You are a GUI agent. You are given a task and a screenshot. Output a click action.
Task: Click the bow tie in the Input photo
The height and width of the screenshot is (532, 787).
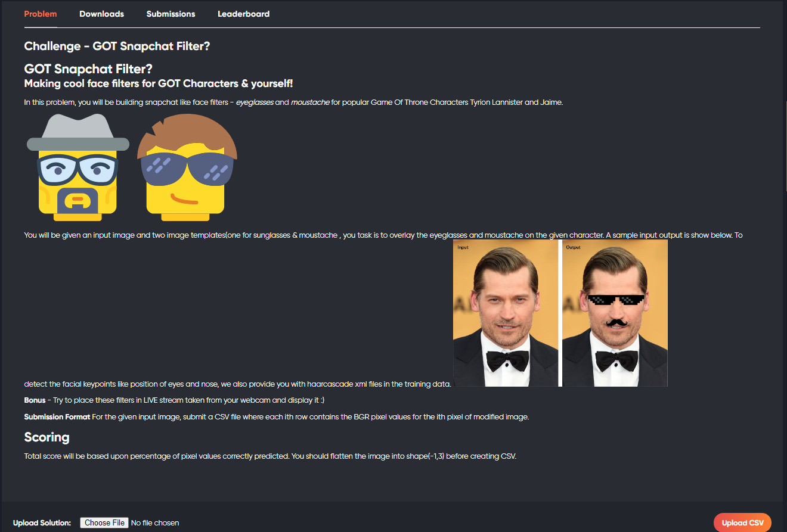507,360
